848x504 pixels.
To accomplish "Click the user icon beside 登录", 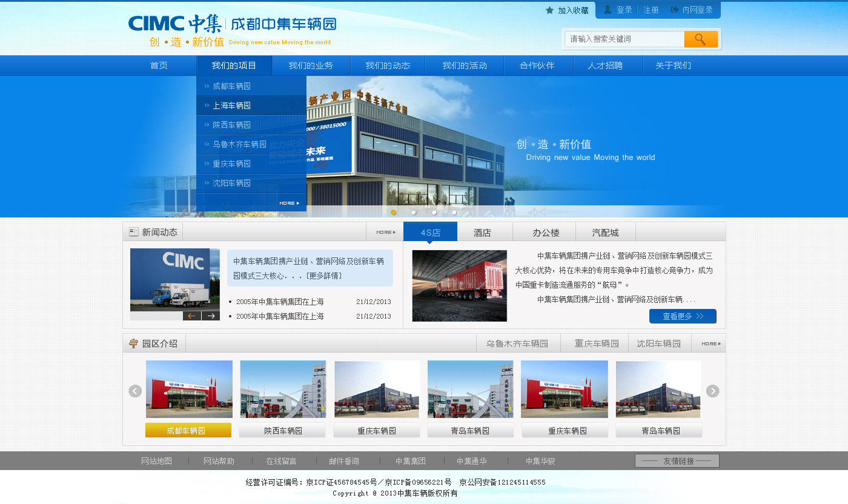I will (608, 10).
